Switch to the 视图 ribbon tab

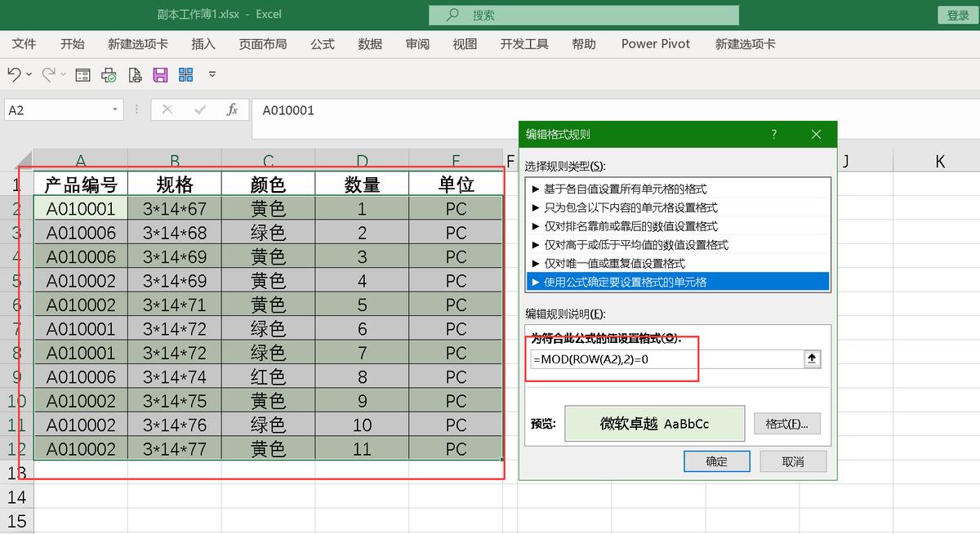pyautogui.click(x=465, y=44)
